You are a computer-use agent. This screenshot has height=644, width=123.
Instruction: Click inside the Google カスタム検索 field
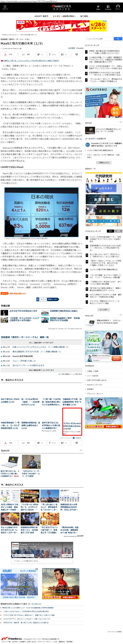(x=99, y=39)
